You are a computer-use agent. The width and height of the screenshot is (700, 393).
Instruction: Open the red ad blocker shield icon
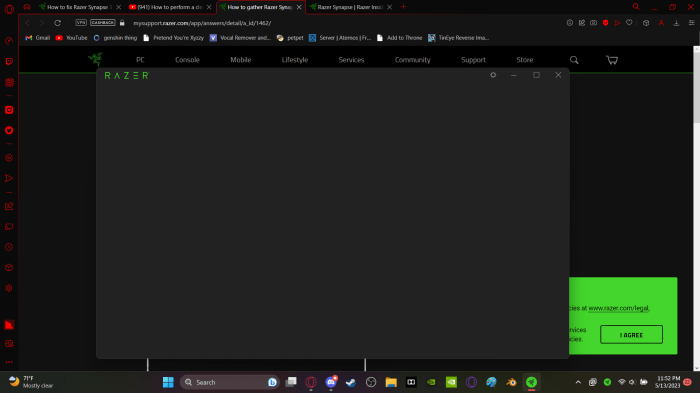click(605, 23)
